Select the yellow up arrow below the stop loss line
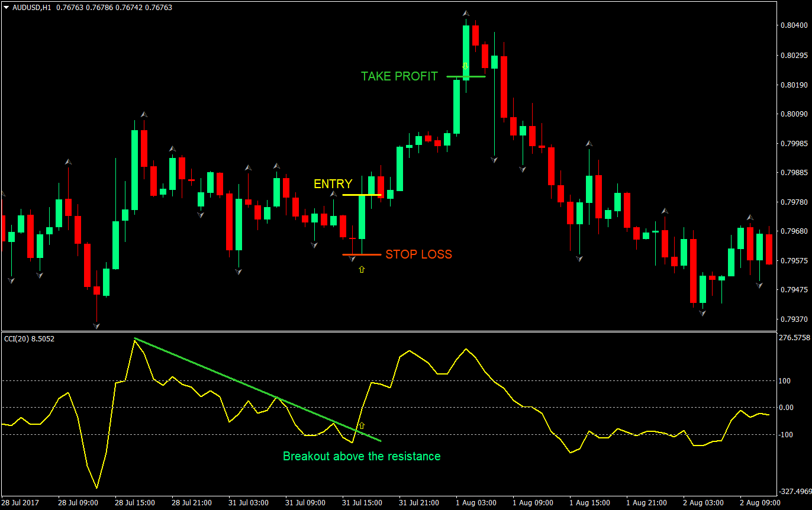This screenshot has height=510, width=812. coord(362,270)
